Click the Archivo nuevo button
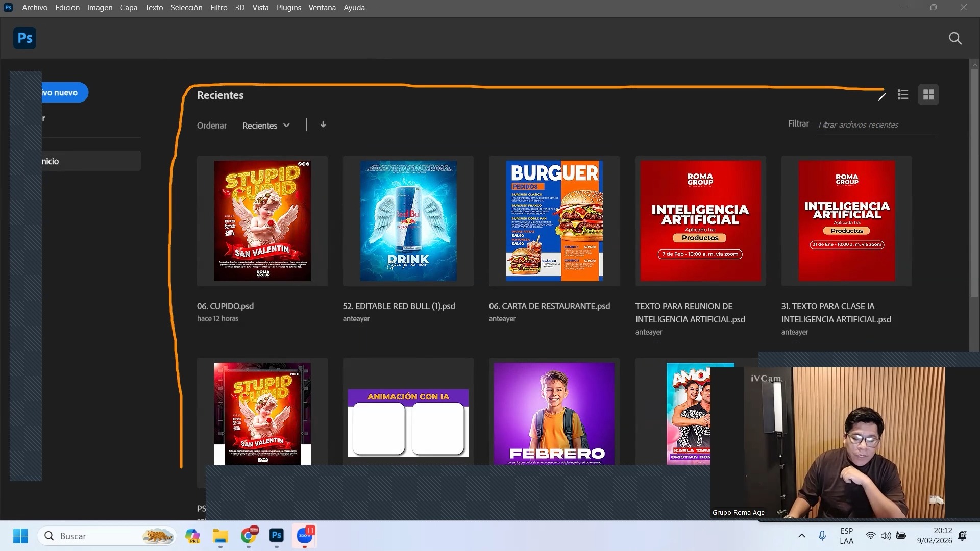This screenshot has height=551, width=980. coord(65,92)
